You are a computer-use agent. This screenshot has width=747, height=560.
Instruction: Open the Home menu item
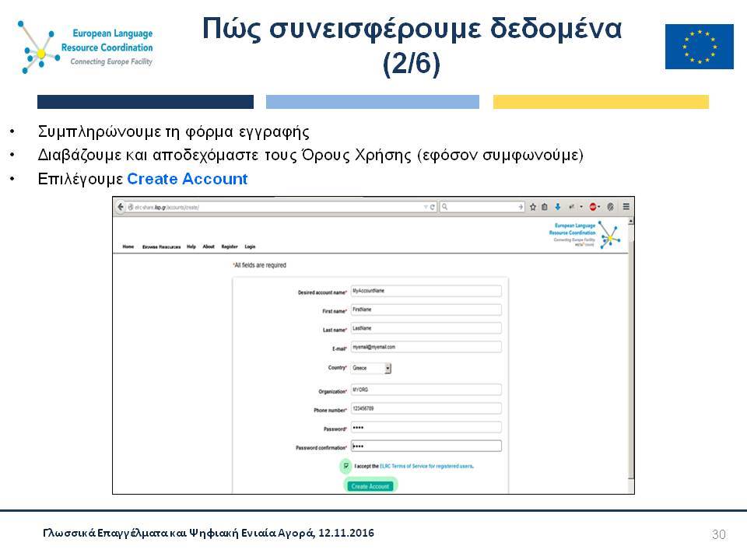pos(128,247)
